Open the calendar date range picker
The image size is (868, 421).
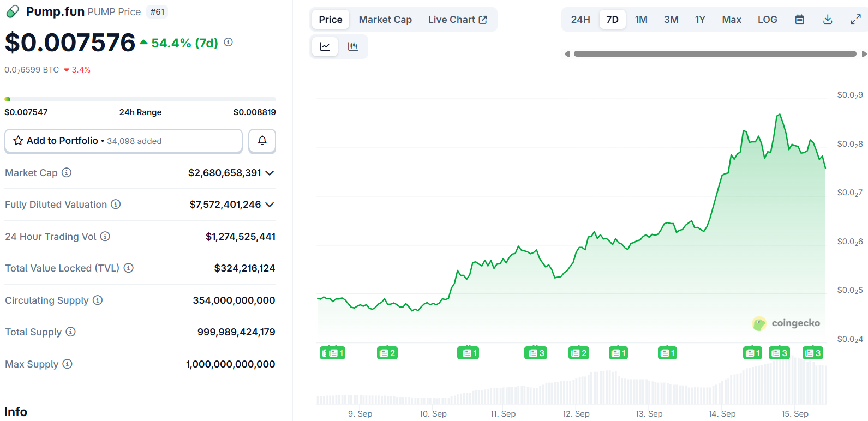point(800,20)
